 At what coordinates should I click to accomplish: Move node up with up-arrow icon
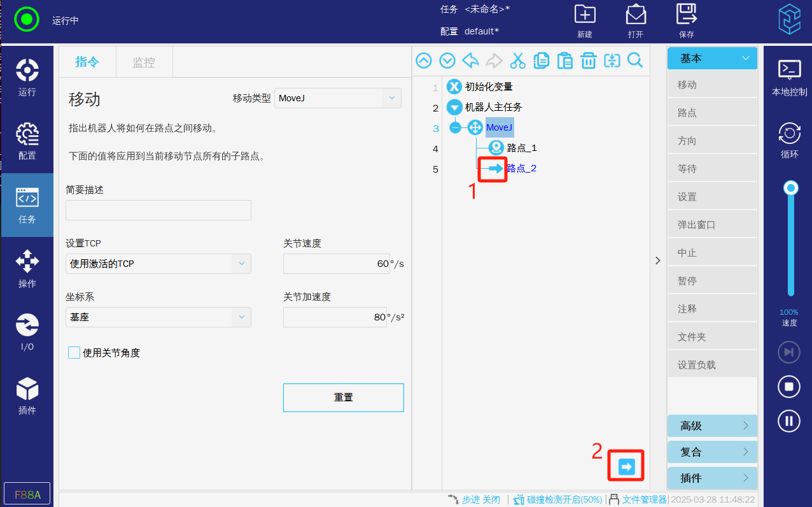click(x=424, y=61)
